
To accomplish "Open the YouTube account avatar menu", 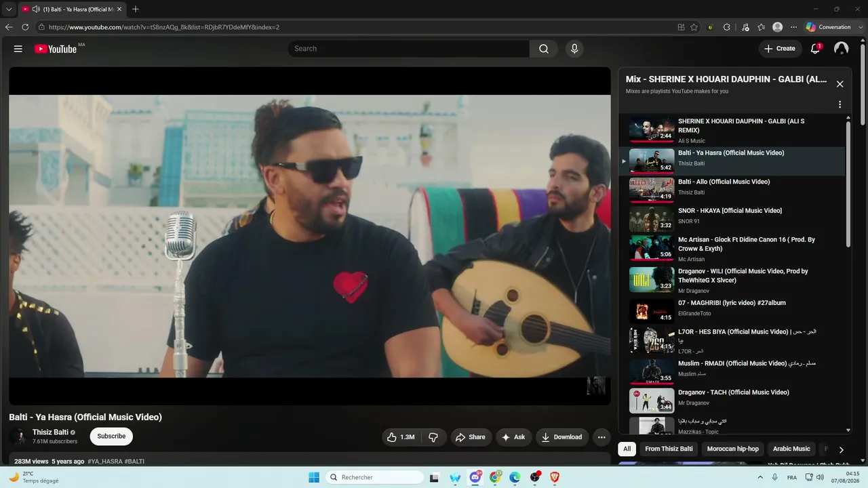I will point(842,49).
